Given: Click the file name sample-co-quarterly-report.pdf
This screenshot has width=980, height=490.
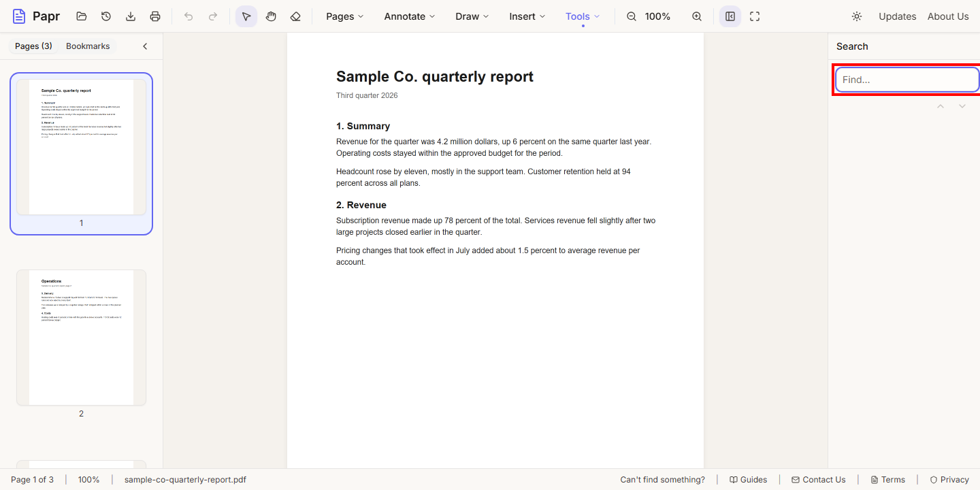Looking at the screenshot, I should (185, 480).
